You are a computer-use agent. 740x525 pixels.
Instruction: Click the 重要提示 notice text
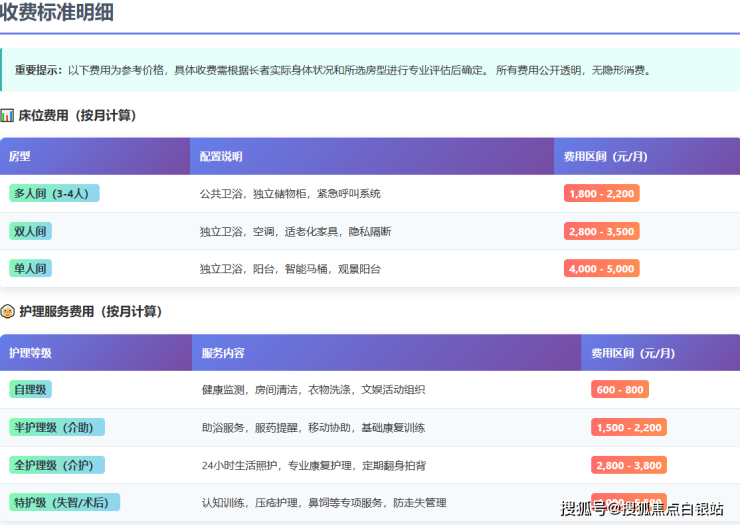tap(38, 70)
